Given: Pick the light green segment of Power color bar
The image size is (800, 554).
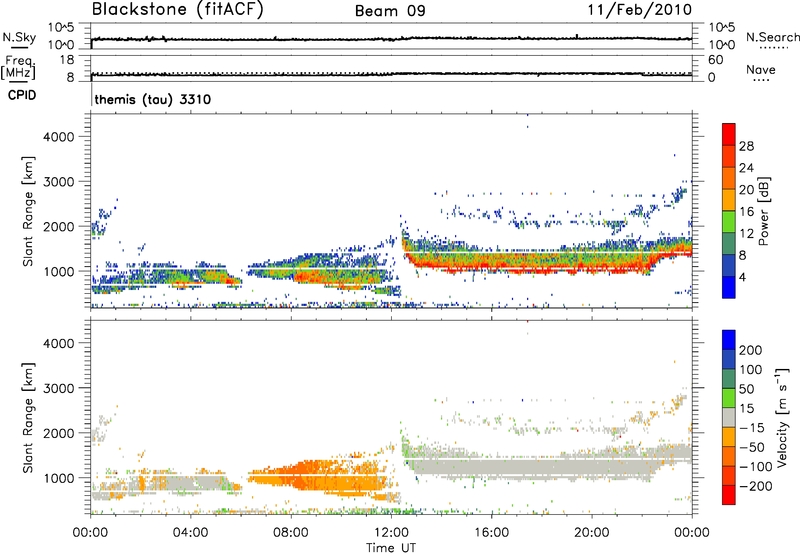Looking at the screenshot, I should 729,221.
